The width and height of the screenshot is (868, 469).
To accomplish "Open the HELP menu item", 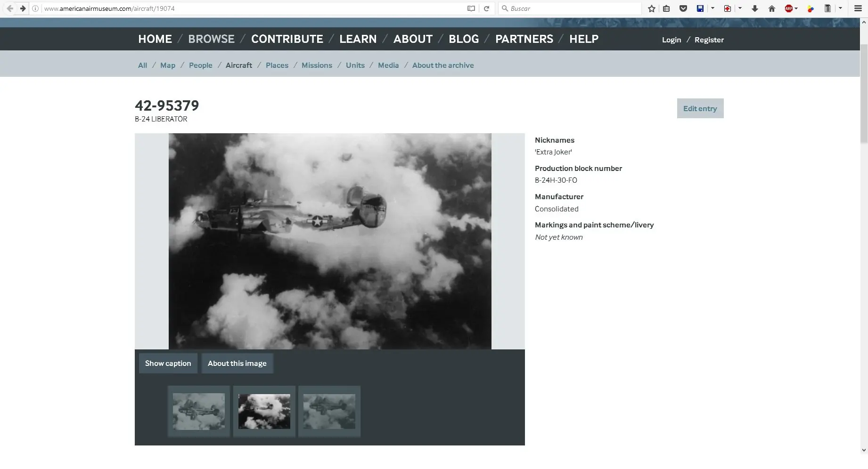I will [x=584, y=39].
